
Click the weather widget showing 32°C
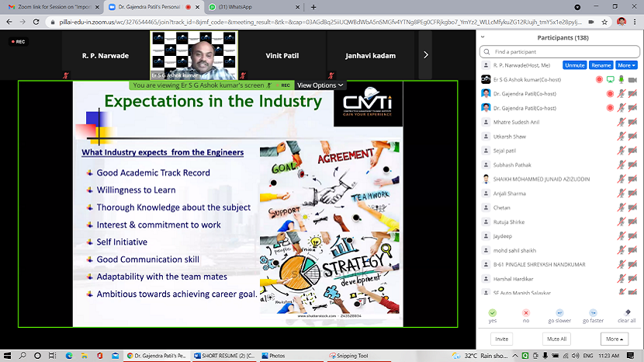click(480, 356)
